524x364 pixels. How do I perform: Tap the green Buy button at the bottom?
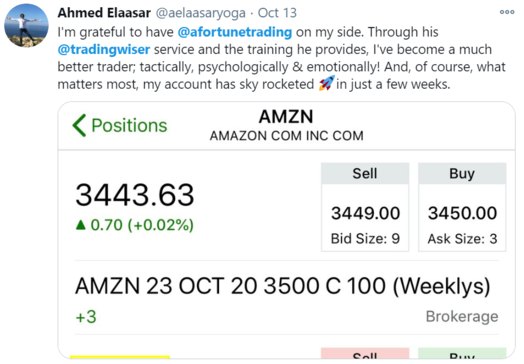coord(462,354)
